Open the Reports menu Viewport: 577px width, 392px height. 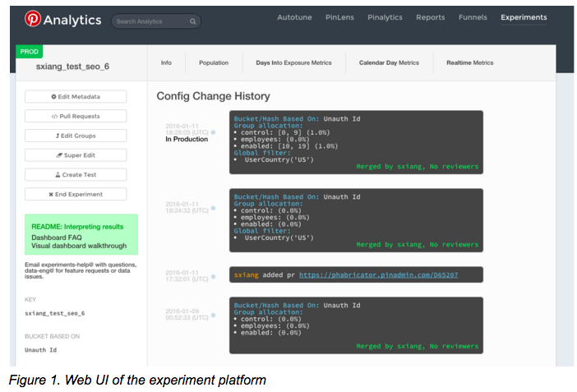tap(430, 17)
